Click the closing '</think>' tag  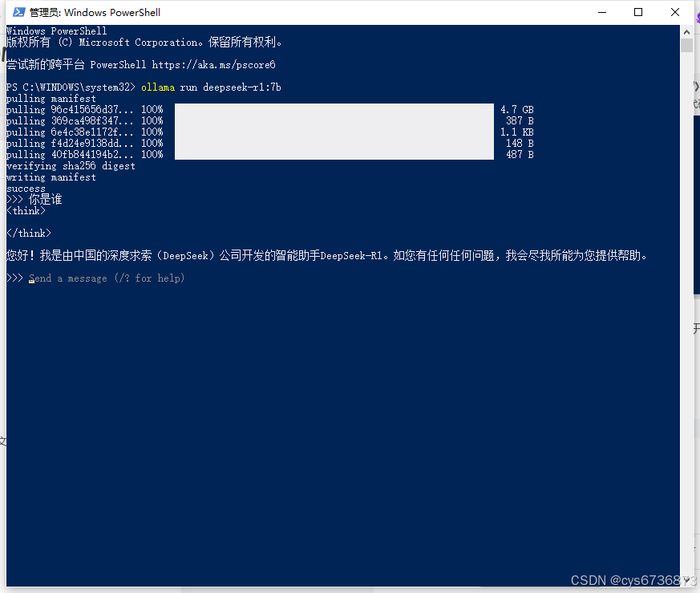coord(29,234)
